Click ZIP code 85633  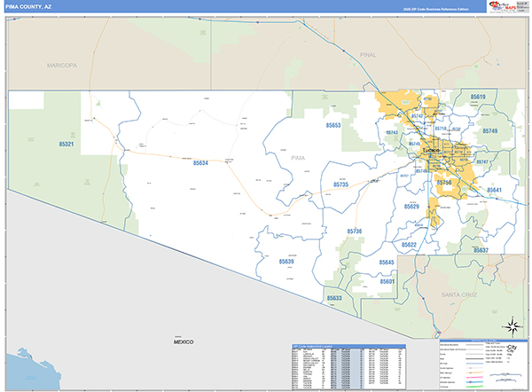tap(334, 298)
